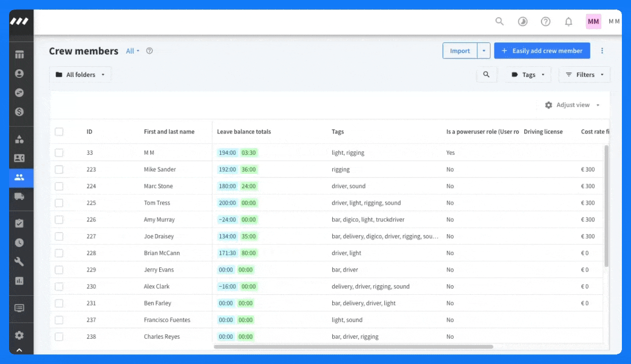Screen dimensions: 631x364
Task: Open the message screen icon in the sidebar
Action: 19,308
